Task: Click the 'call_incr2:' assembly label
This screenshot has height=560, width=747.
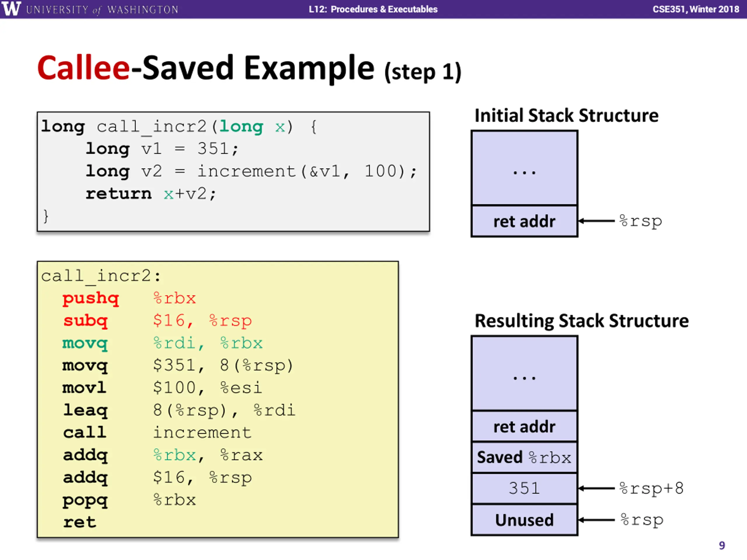Action: click(101, 276)
